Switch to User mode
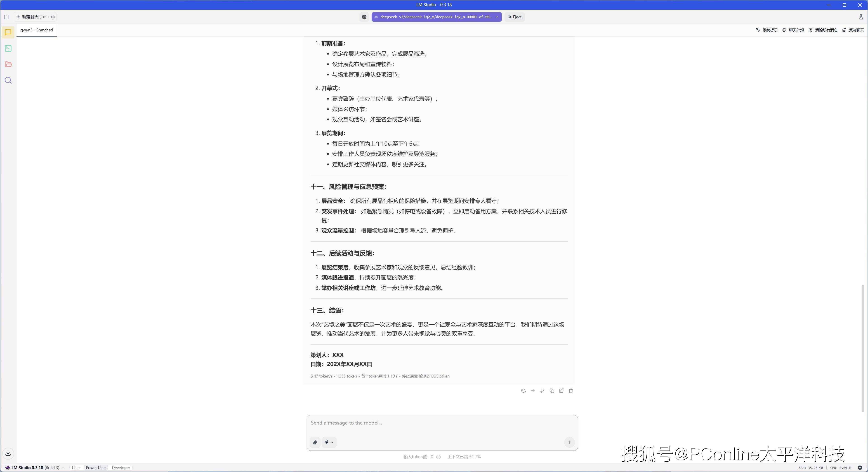The width and height of the screenshot is (868, 472). click(76, 468)
